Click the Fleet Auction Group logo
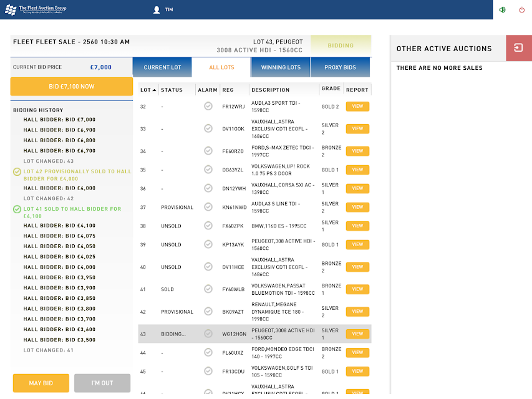 pyautogui.click(x=36, y=9)
